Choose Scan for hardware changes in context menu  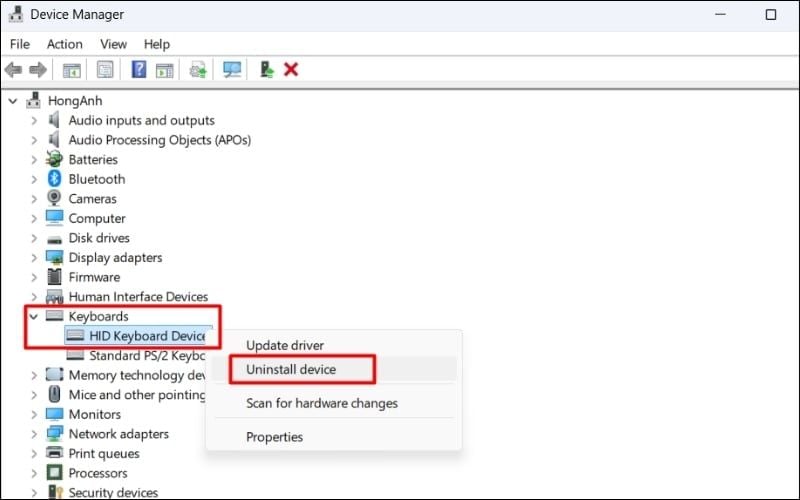(334, 403)
